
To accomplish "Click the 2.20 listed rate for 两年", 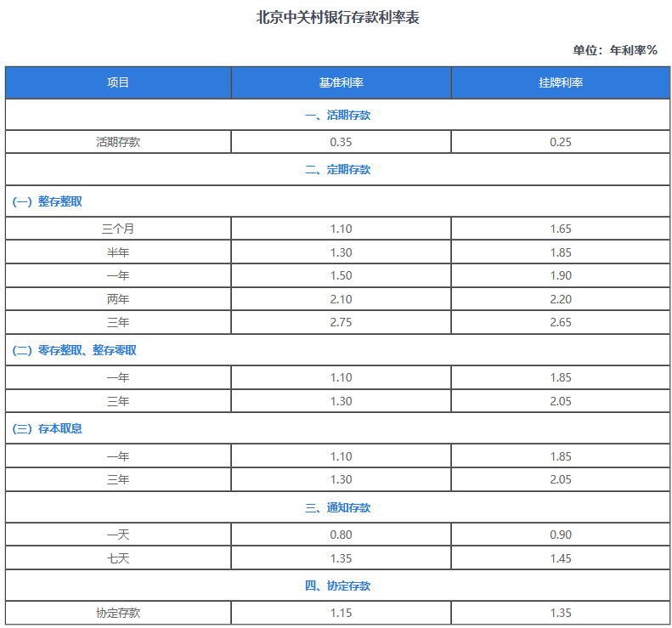I will coord(561,299).
